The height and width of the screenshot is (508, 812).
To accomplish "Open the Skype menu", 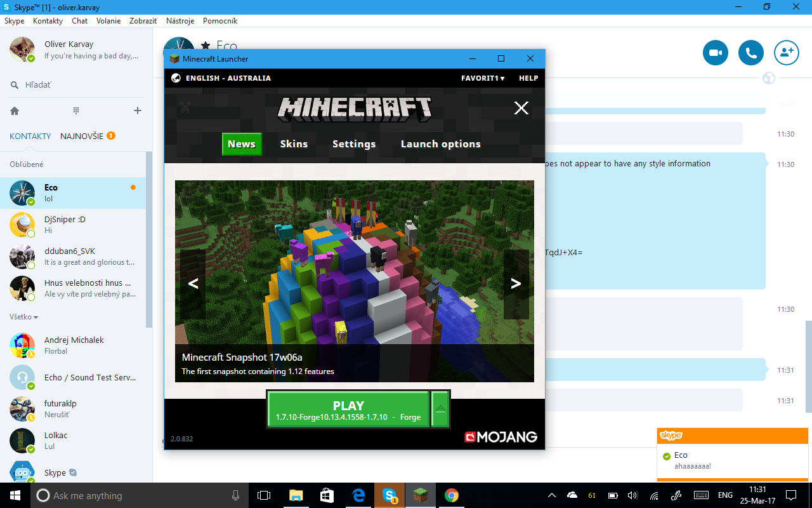I will [14, 21].
